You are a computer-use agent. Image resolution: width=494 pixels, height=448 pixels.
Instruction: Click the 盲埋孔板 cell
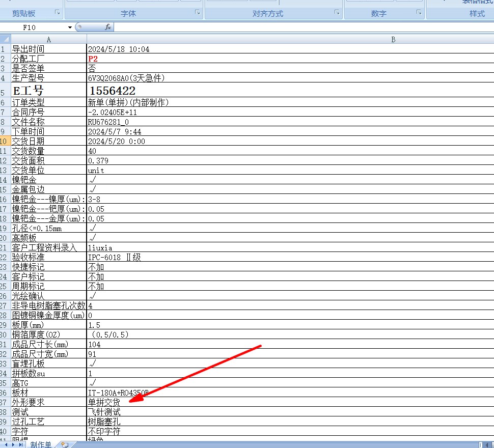pyautogui.click(x=48, y=363)
